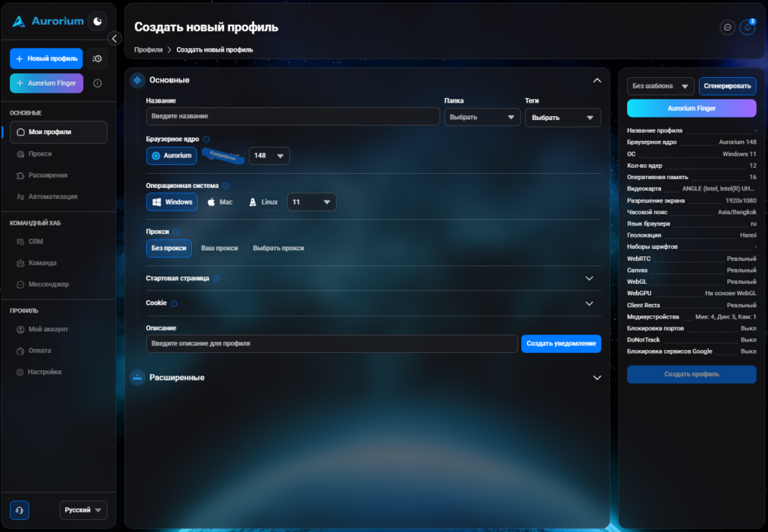Click the Новый профиль button

pyautogui.click(x=46, y=58)
